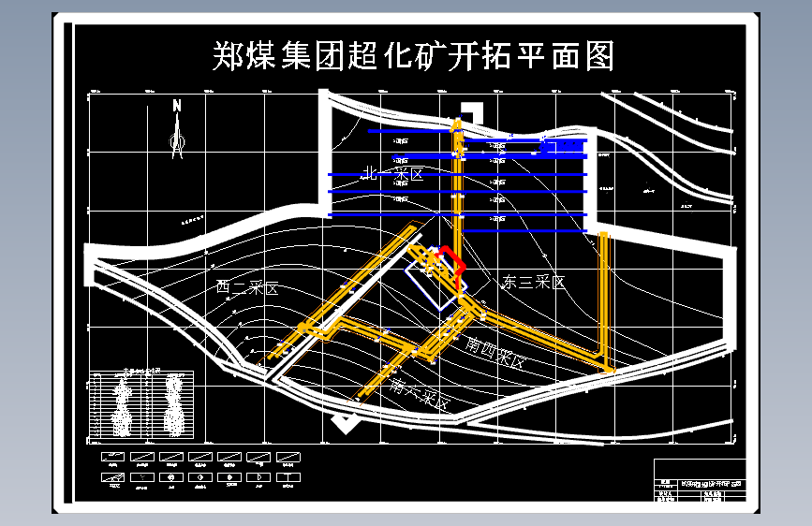
Task: Select the 南六采区 label
Action: (421, 393)
